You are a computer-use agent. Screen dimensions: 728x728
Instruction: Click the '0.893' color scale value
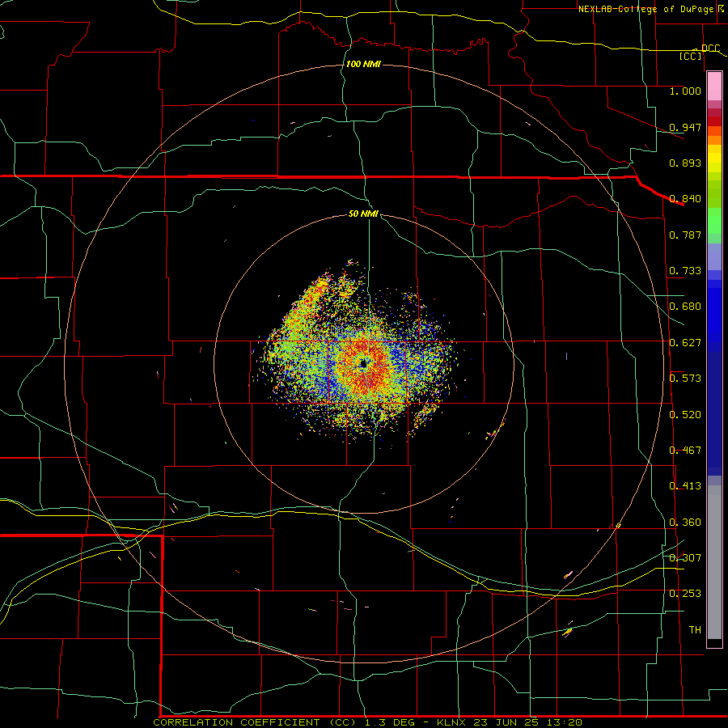click(x=685, y=163)
